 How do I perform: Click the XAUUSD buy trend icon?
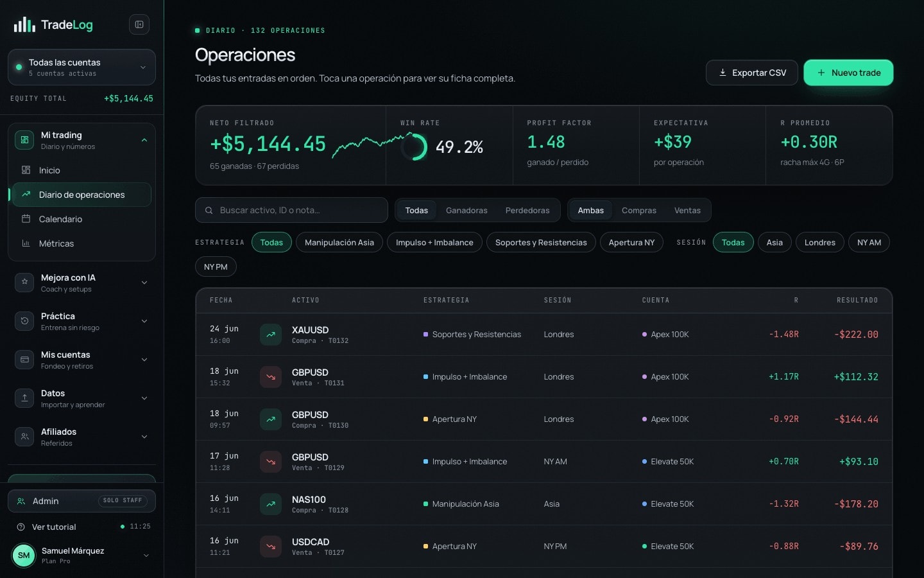[x=271, y=335]
